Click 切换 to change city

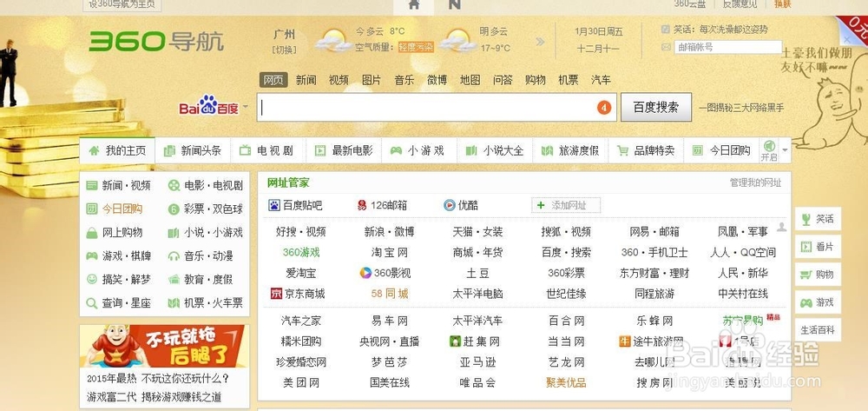click(x=284, y=50)
